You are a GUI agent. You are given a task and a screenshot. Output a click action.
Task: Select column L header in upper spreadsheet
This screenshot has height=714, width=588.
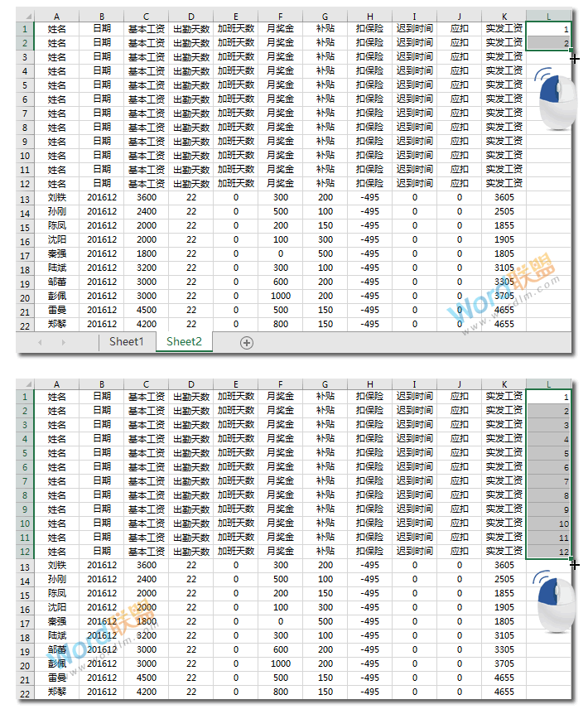tap(548, 17)
